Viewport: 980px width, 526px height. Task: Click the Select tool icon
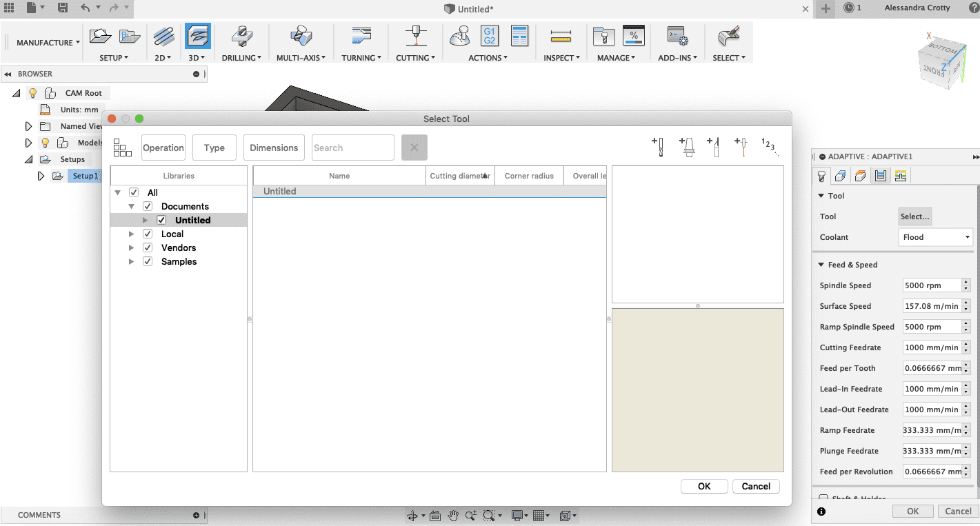pos(729,36)
